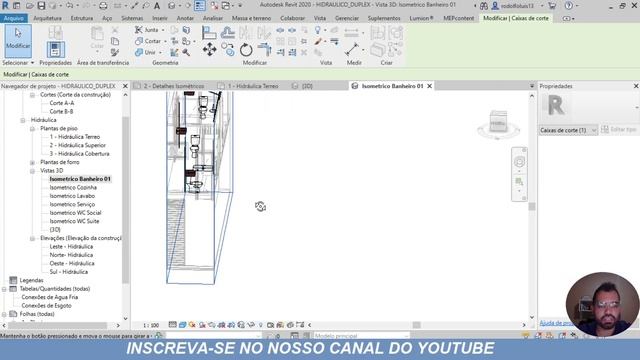The image size is (640, 360).
Task: Click the Type Properties icon above Propriedades
Action: point(55,33)
